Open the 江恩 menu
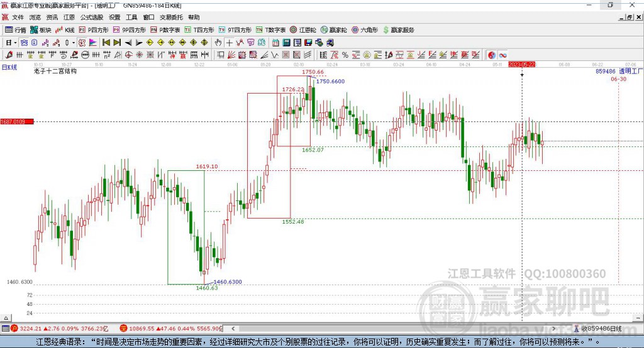644x348 pixels. [69, 17]
